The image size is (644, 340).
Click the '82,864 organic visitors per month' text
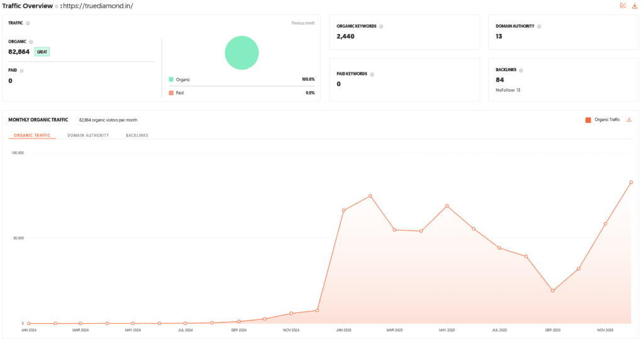pos(108,120)
